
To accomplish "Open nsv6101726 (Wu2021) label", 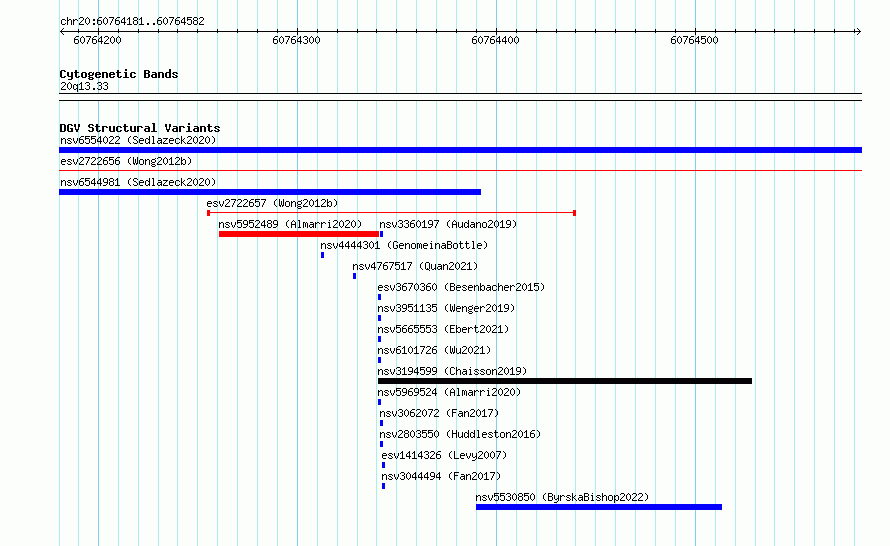I will (x=434, y=350).
